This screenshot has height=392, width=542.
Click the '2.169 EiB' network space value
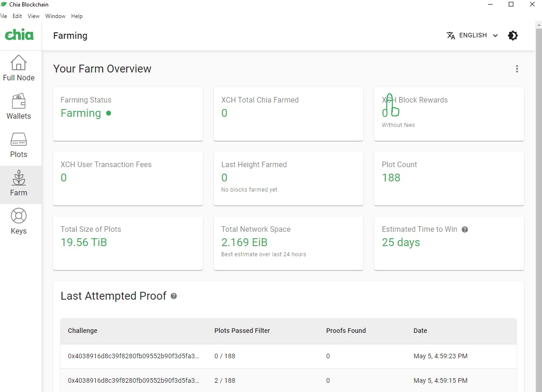pyautogui.click(x=244, y=242)
